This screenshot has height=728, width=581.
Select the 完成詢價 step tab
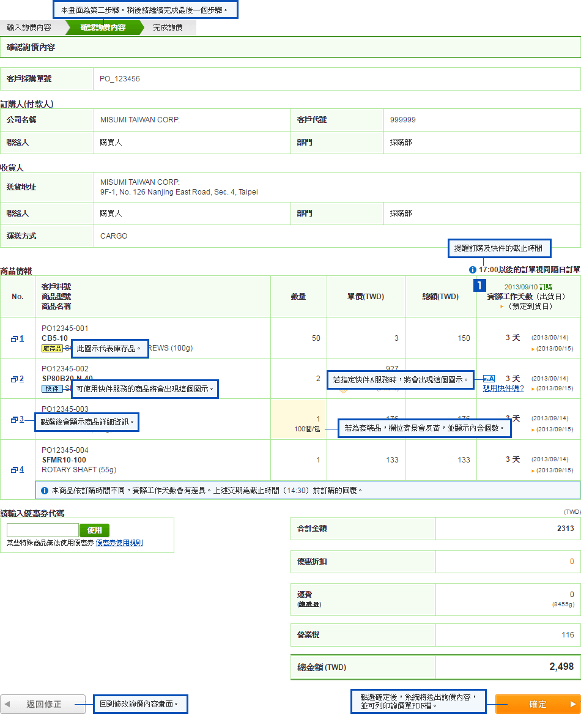(168, 28)
